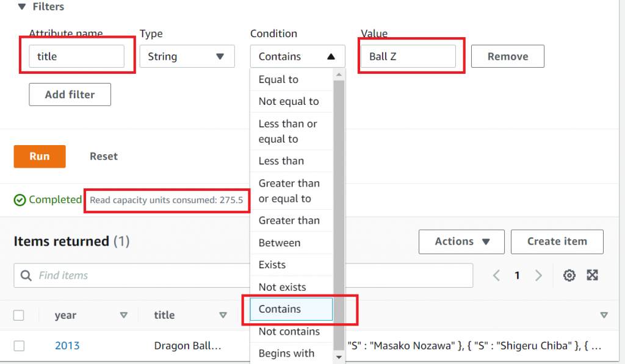Go to previous page arrow

pos(496,276)
